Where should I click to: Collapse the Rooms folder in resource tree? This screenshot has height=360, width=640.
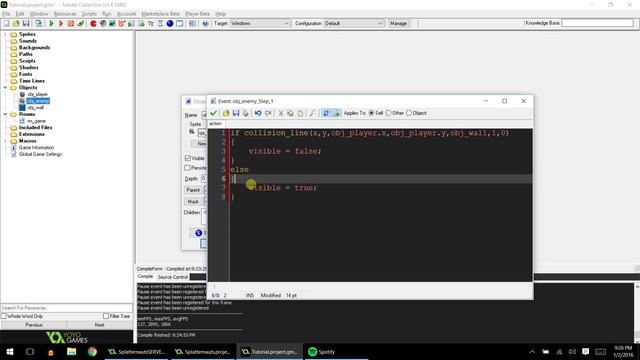click(x=5, y=114)
